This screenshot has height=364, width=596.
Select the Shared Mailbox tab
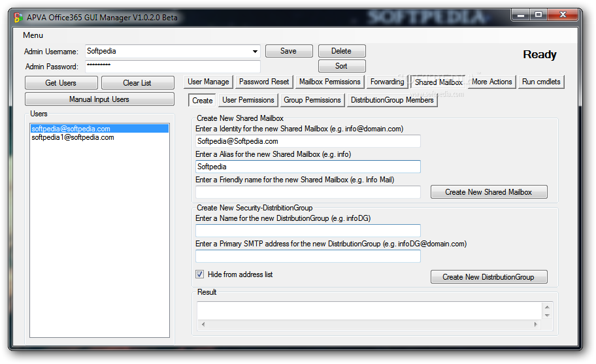[439, 82]
